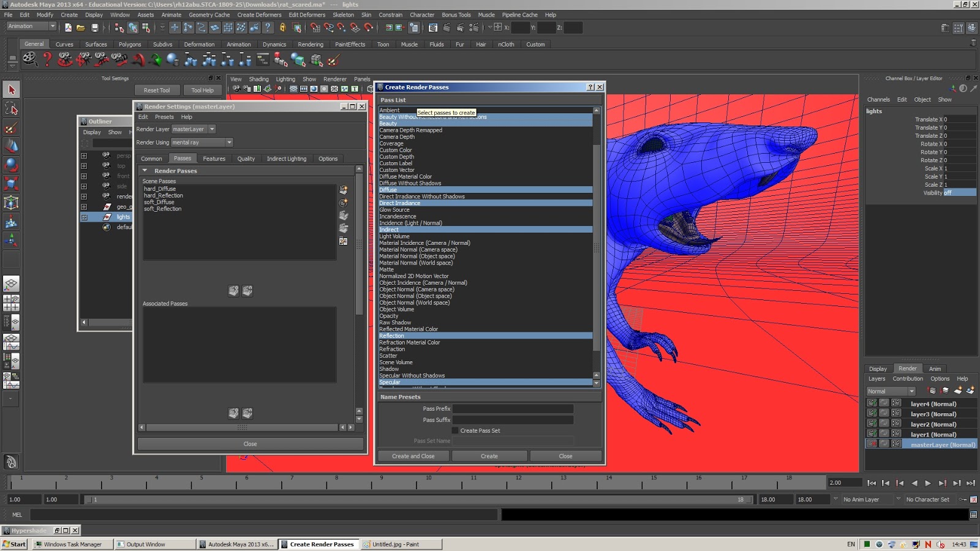Select the Specular pass in the list

click(x=390, y=382)
